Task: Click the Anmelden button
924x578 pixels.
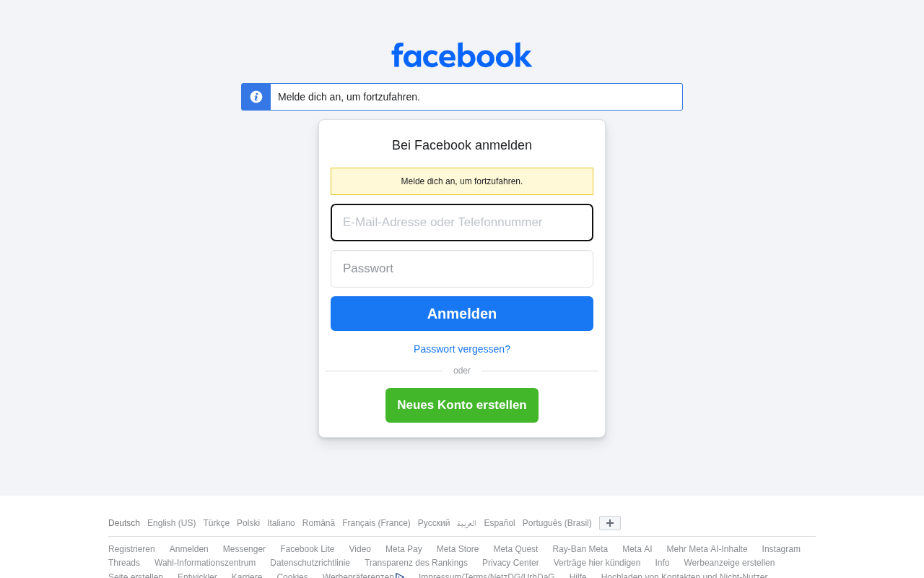Action: click(462, 314)
